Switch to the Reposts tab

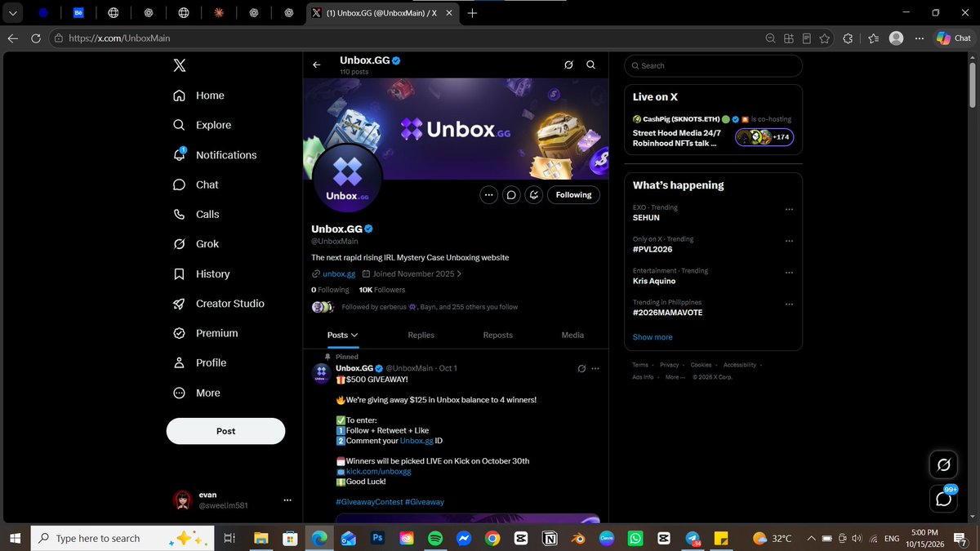[497, 335]
